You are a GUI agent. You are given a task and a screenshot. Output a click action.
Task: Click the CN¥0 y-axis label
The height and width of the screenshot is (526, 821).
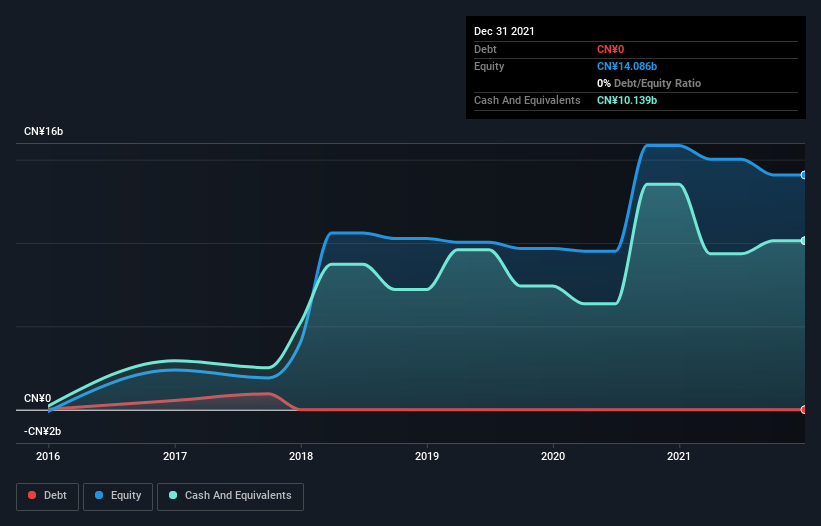point(38,398)
